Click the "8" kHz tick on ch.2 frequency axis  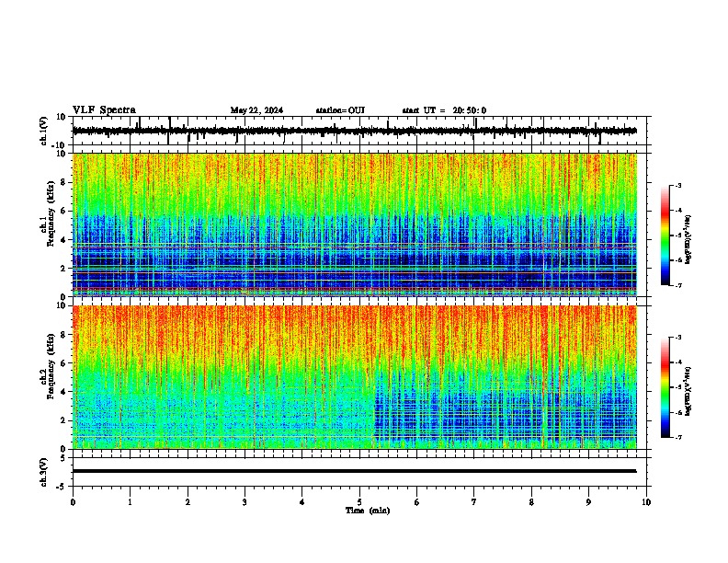pos(63,335)
